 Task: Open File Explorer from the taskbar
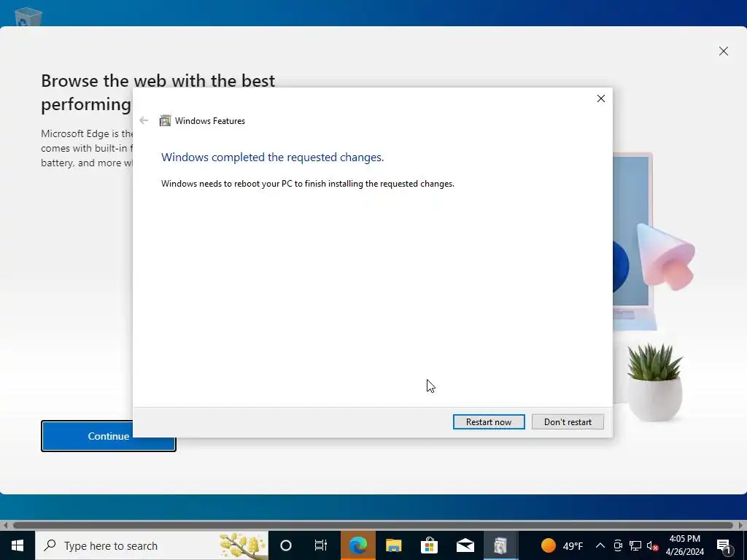pyautogui.click(x=393, y=545)
